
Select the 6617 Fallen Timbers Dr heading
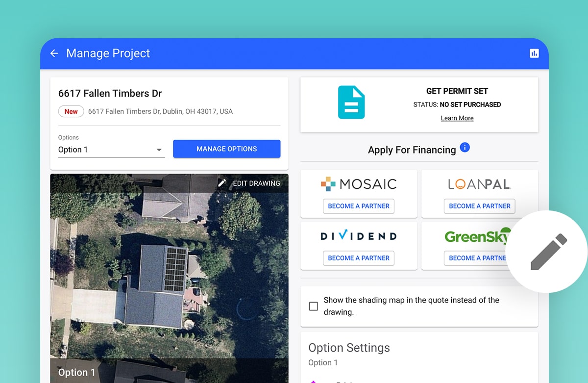coord(110,93)
